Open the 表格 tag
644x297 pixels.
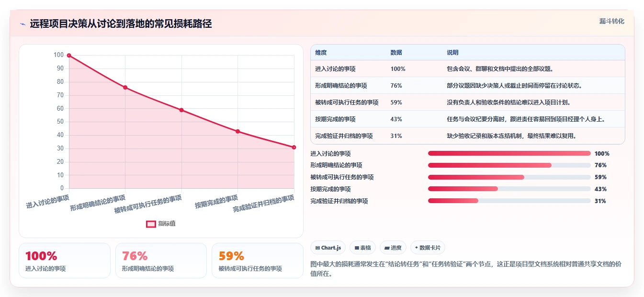click(363, 248)
